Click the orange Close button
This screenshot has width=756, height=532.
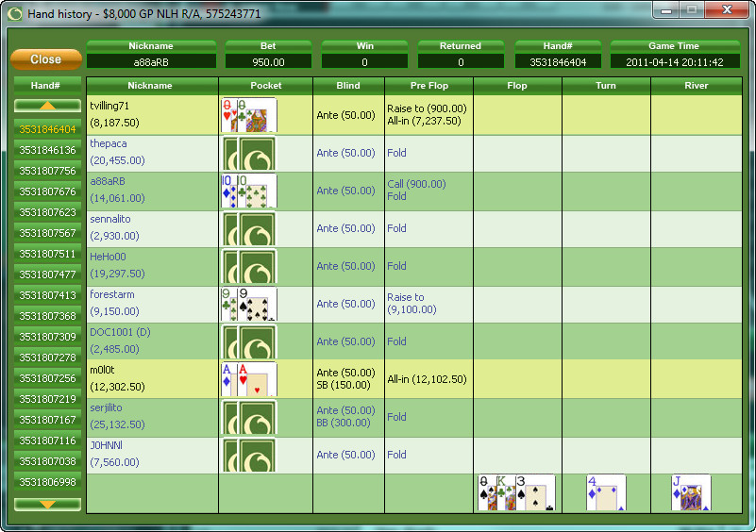[46, 59]
